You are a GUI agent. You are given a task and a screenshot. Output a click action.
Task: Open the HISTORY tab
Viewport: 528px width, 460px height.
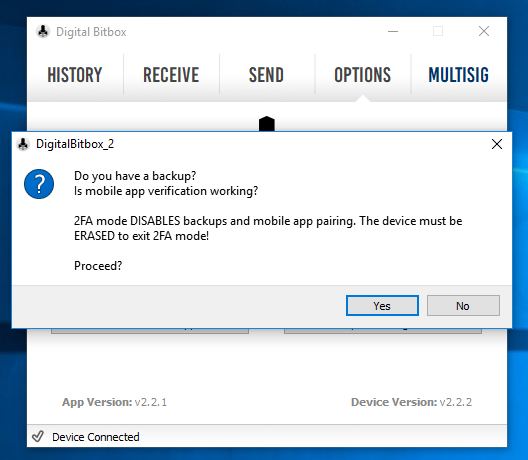[75, 75]
